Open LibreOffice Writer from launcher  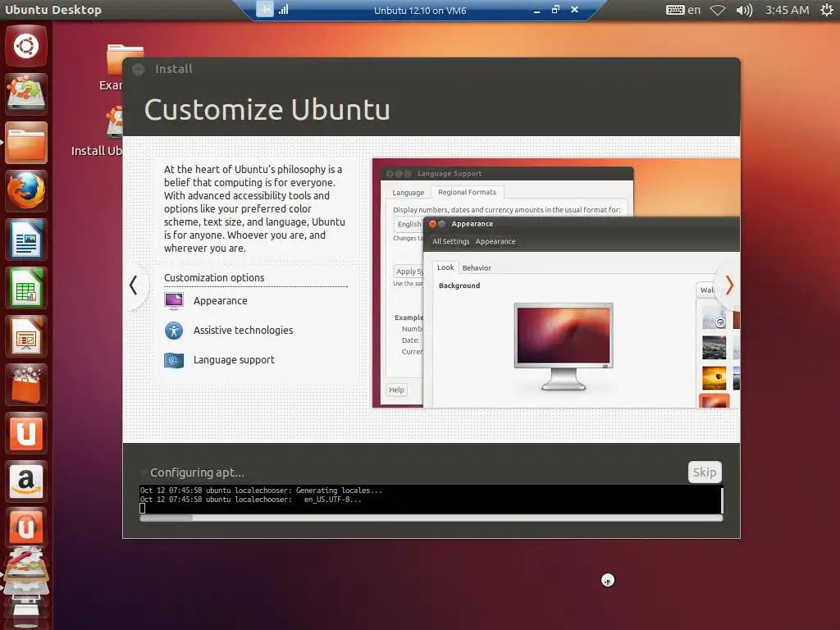(25, 240)
